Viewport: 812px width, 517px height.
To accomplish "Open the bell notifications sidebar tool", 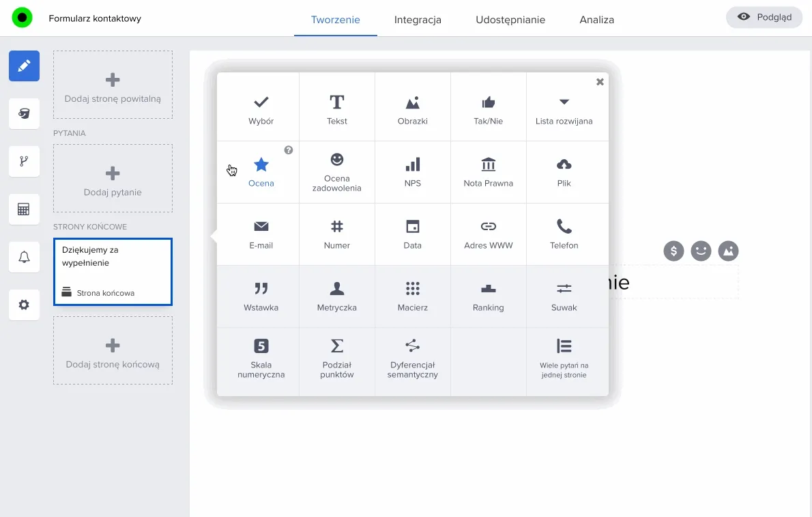I will (x=24, y=257).
